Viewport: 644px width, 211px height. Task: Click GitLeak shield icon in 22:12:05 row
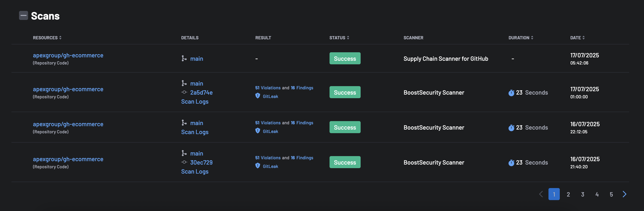point(258,131)
